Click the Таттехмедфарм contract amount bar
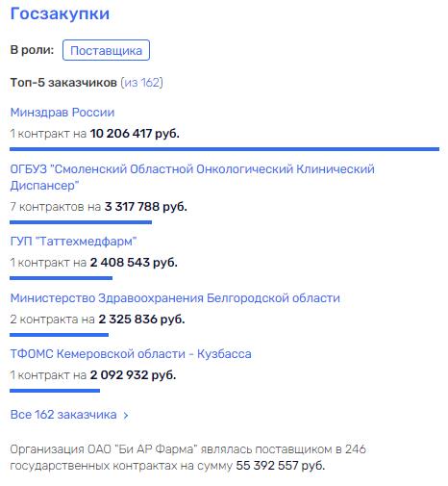 [61, 278]
